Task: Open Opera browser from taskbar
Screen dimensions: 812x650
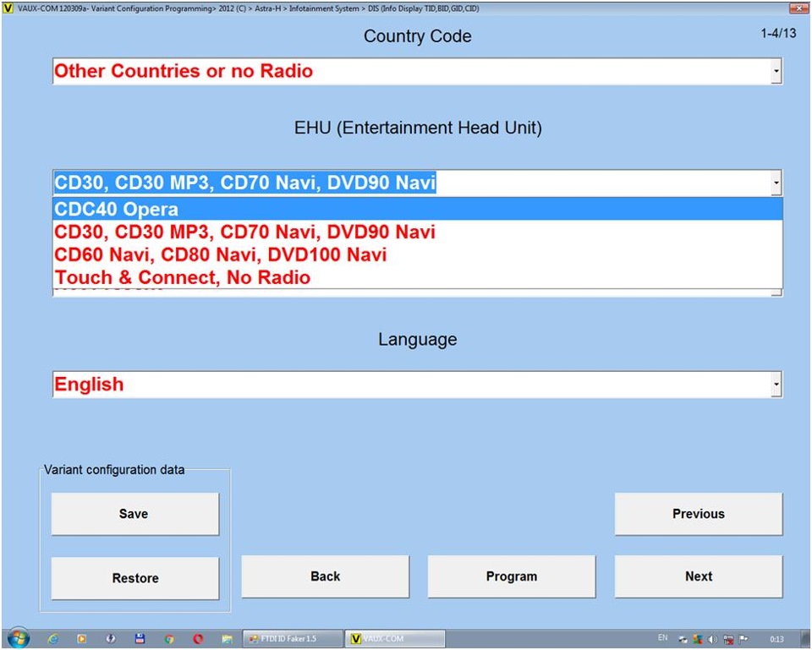Action: coord(198,639)
